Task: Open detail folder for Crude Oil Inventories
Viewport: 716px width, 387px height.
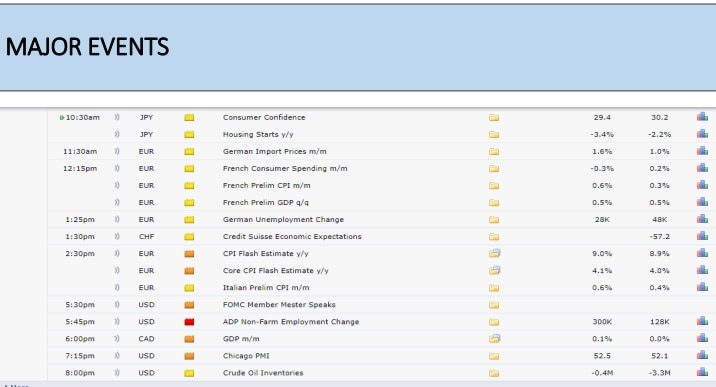Action: click(x=494, y=373)
